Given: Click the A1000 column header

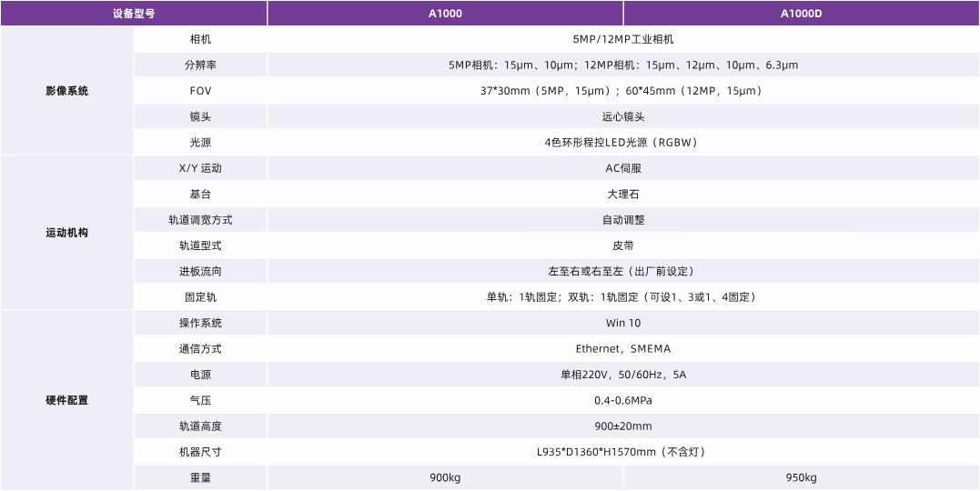Looking at the screenshot, I should pos(444,14).
